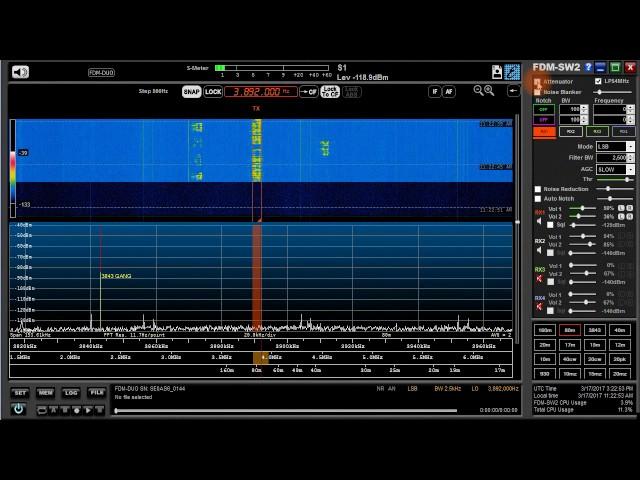The height and width of the screenshot is (480, 640).
Task: Click the record button
Action: tap(76, 410)
